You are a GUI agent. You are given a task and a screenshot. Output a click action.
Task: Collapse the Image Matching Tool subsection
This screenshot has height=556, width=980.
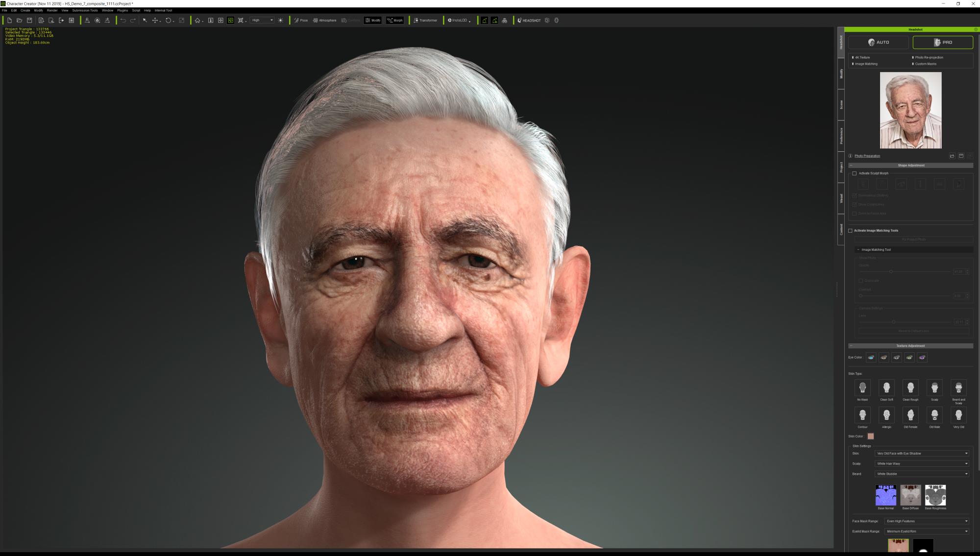pos(858,250)
